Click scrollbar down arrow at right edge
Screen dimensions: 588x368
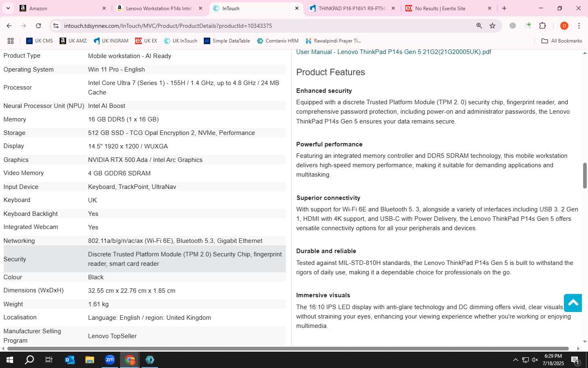[x=585, y=341]
